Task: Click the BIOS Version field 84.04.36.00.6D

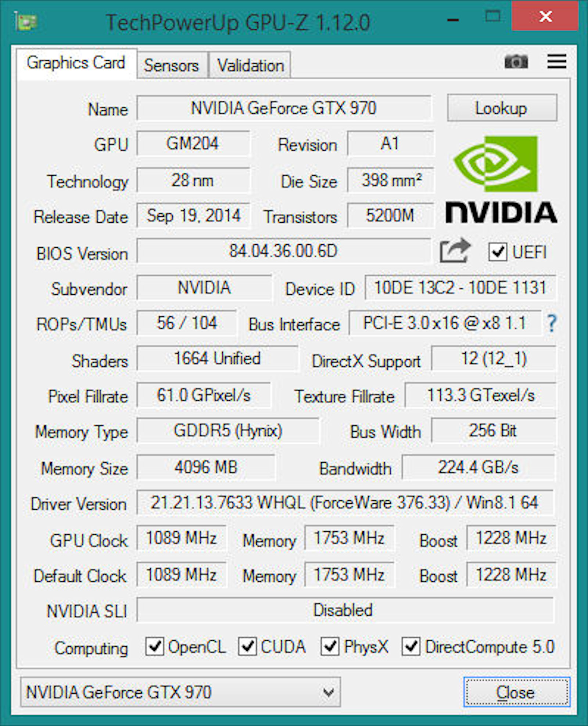Action: click(x=283, y=251)
